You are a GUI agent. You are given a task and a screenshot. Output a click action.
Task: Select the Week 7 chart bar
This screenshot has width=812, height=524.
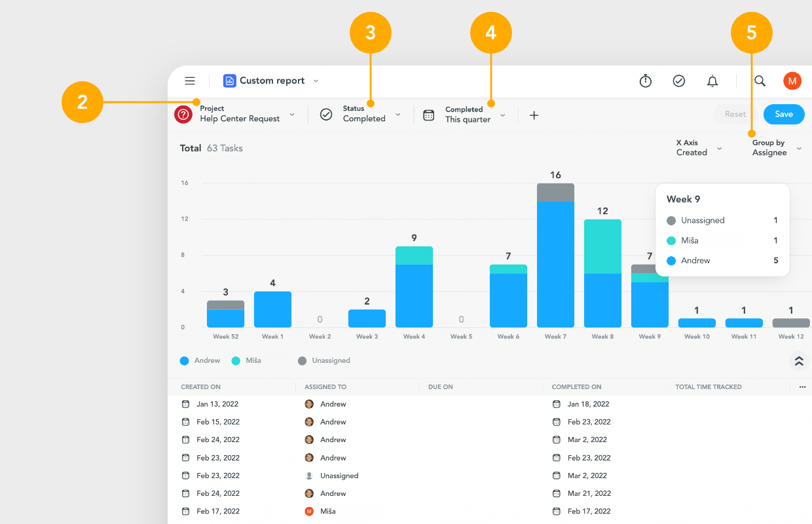[555, 255]
